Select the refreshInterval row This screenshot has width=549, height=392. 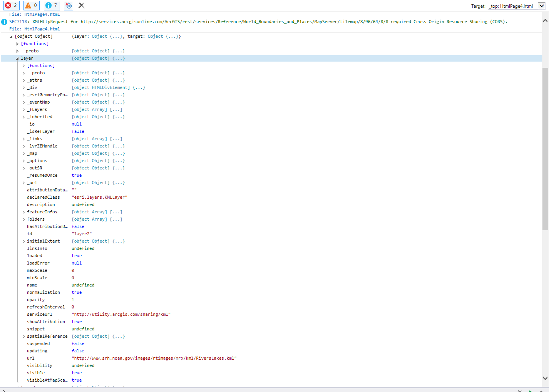click(271, 307)
